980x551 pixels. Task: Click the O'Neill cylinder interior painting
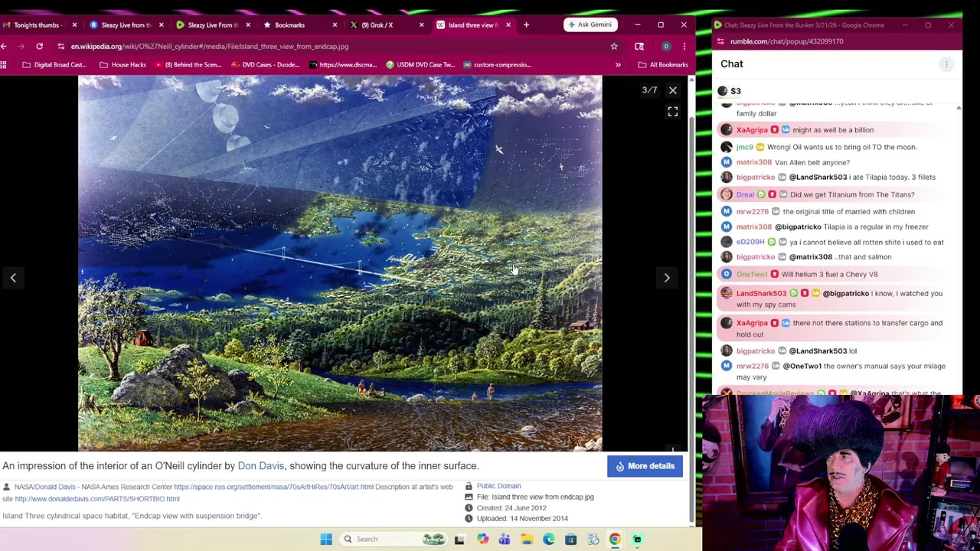pyautogui.click(x=340, y=263)
